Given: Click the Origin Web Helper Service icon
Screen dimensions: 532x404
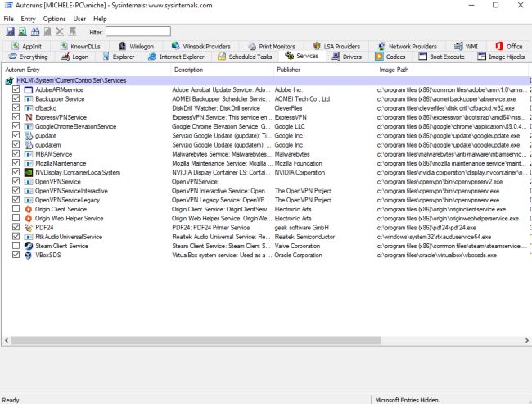Looking at the screenshot, I should pos(29,219).
